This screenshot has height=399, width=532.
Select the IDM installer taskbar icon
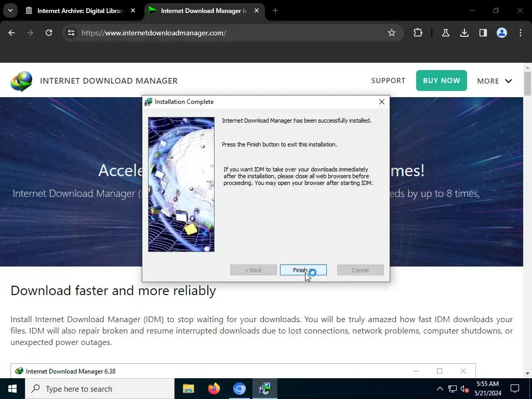[264, 389]
